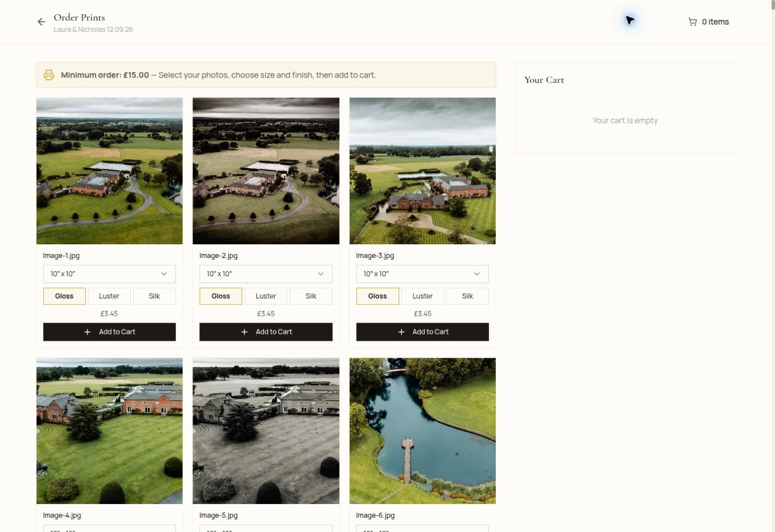Click the Image-5.jpg black and white thumbnail
Screen dimensions: 775x532
pos(266,431)
